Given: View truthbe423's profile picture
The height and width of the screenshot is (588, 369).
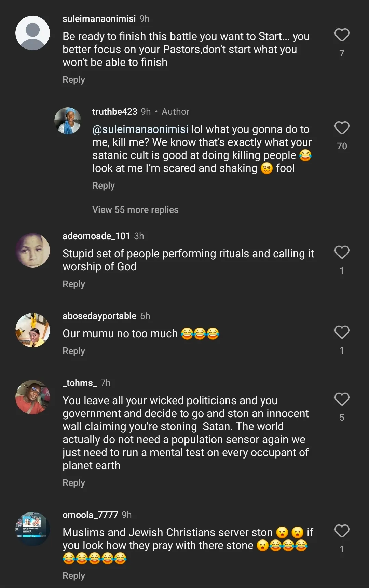Looking at the screenshot, I should [x=68, y=121].
